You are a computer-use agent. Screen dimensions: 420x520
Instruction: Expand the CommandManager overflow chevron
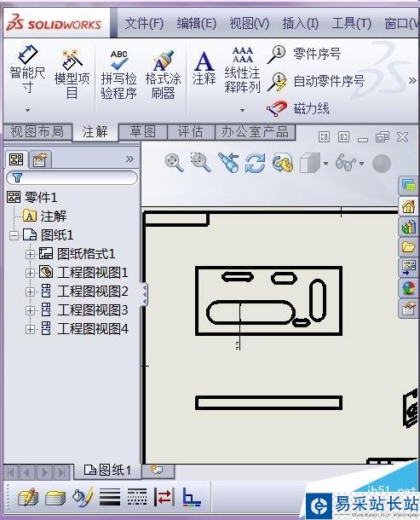pos(412,80)
